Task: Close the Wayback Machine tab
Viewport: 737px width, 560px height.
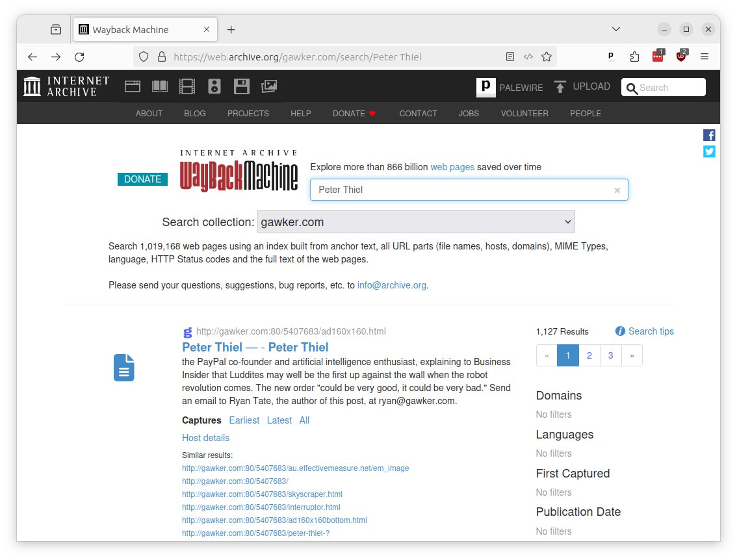Action: [206, 30]
